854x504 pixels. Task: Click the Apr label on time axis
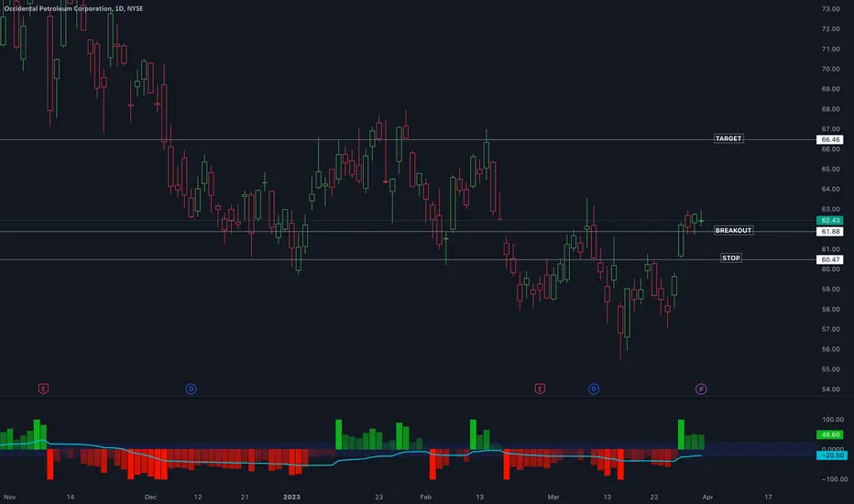tap(707, 497)
